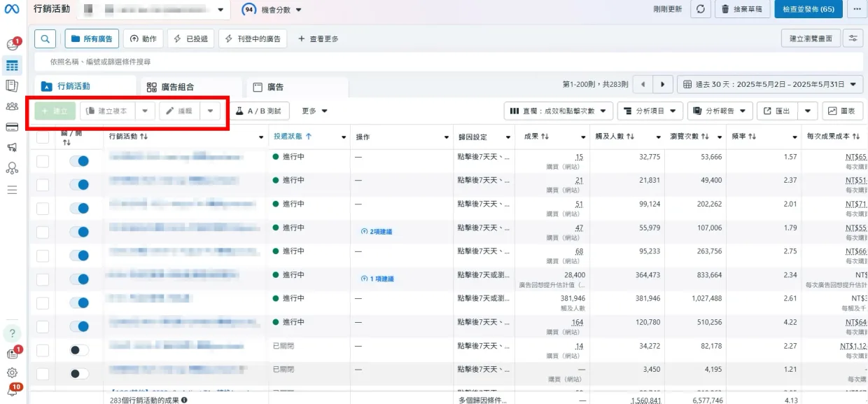Open 直欄：成效和點擊次數 columns dropdown
Viewport: 868px width, 404px height.
559,111
